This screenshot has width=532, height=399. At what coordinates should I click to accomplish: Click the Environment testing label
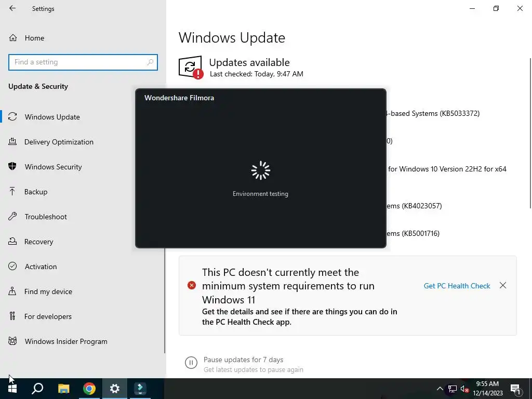pos(260,194)
